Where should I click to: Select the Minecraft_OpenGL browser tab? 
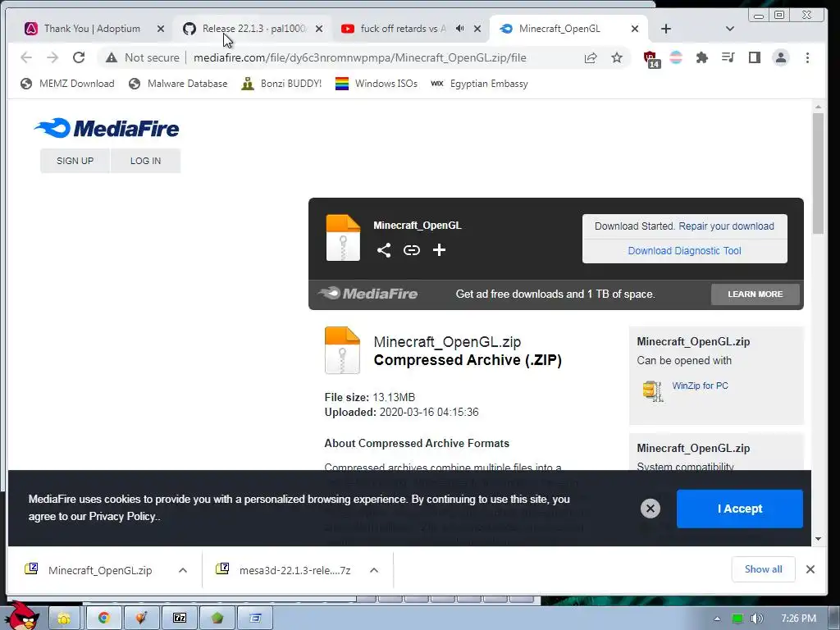coord(559,29)
